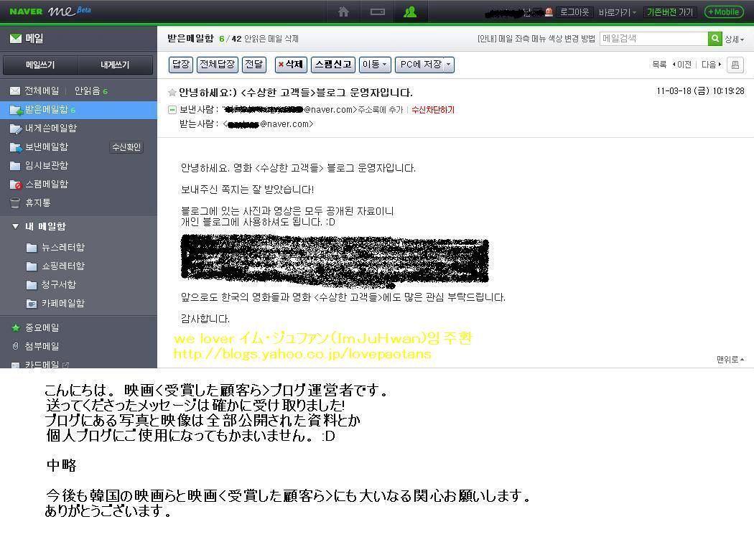
Task: Switch to 내게쓰기 tab
Action: tap(115, 65)
